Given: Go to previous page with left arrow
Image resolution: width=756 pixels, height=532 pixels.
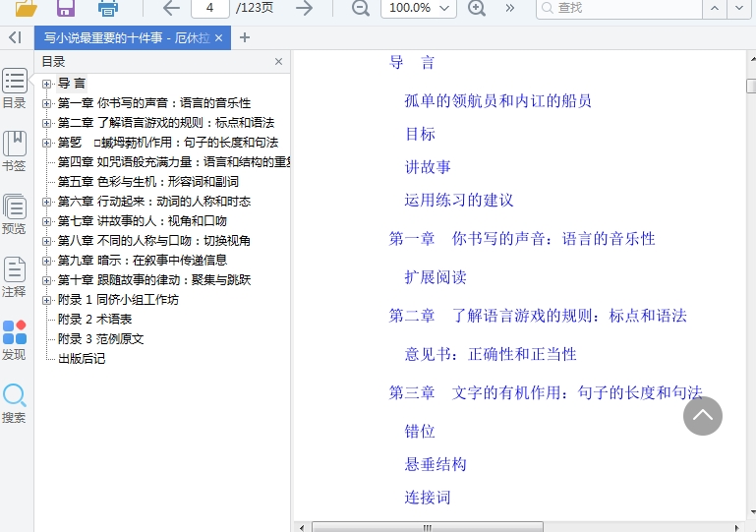Looking at the screenshot, I should pyautogui.click(x=171, y=8).
